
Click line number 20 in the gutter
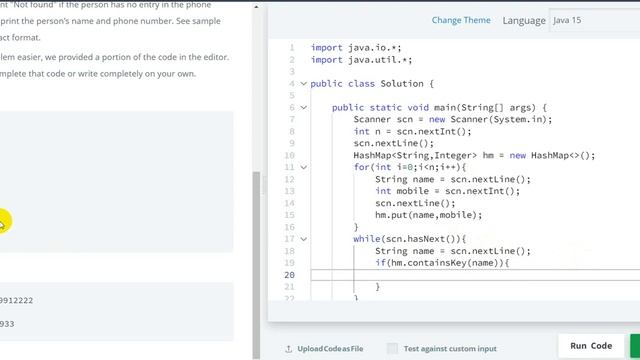(x=289, y=275)
